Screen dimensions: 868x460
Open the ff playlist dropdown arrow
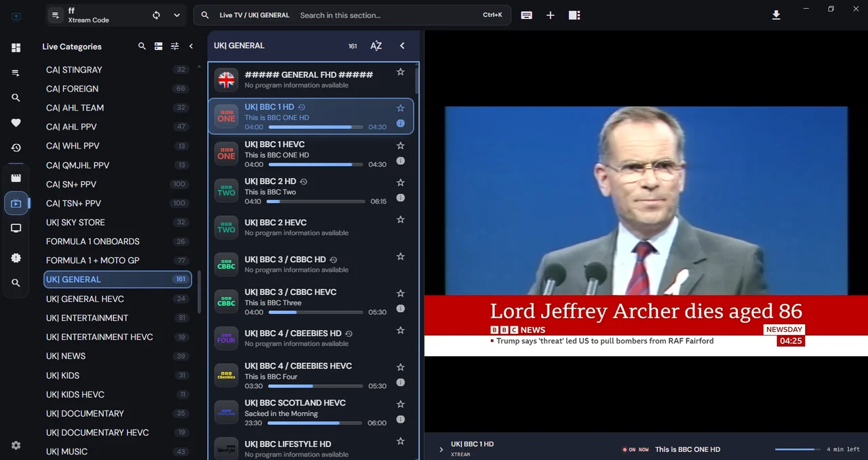(177, 15)
